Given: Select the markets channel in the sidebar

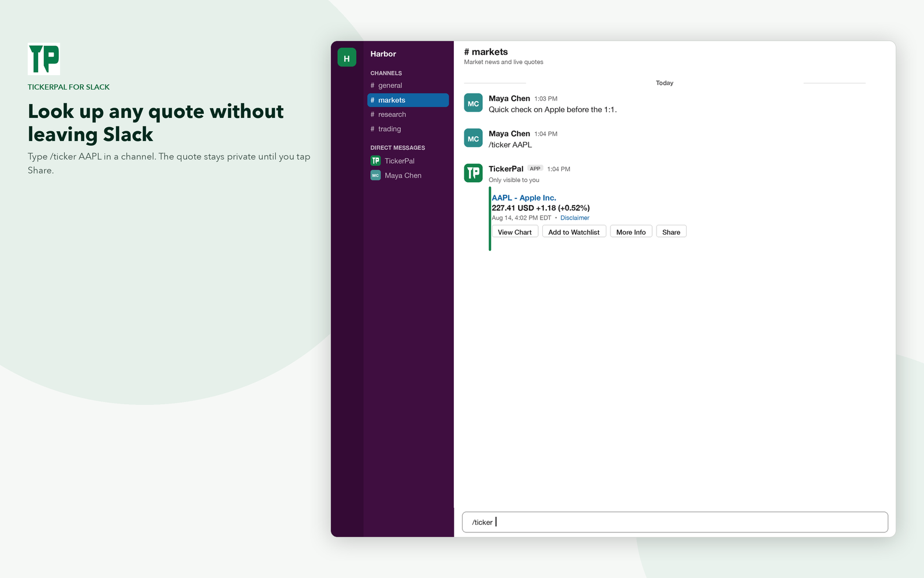Looking at the screenshot, I should 408,100.
